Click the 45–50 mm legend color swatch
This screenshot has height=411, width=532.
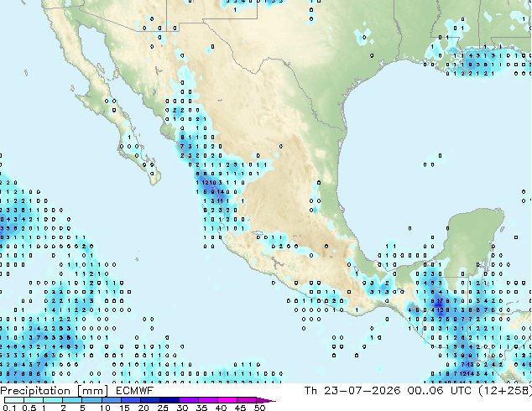247,400
